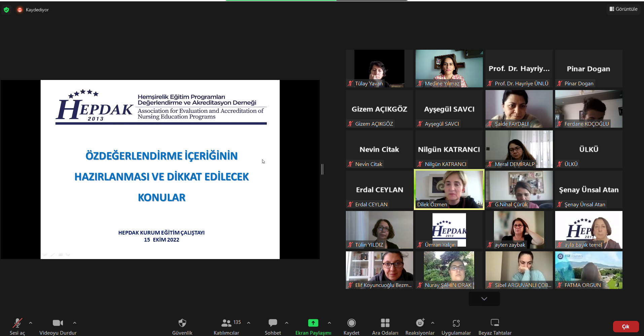The height and width of the screenshot is (336, 644).
Task: Select ÜLKÜ participant tile
Action: [589, 149]
